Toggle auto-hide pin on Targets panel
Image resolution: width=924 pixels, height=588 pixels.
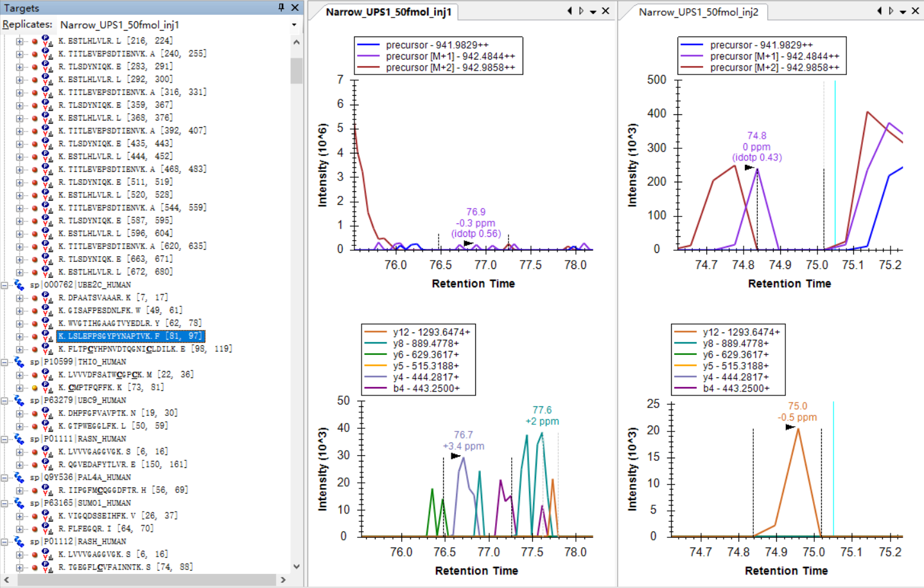pos(281,8)
